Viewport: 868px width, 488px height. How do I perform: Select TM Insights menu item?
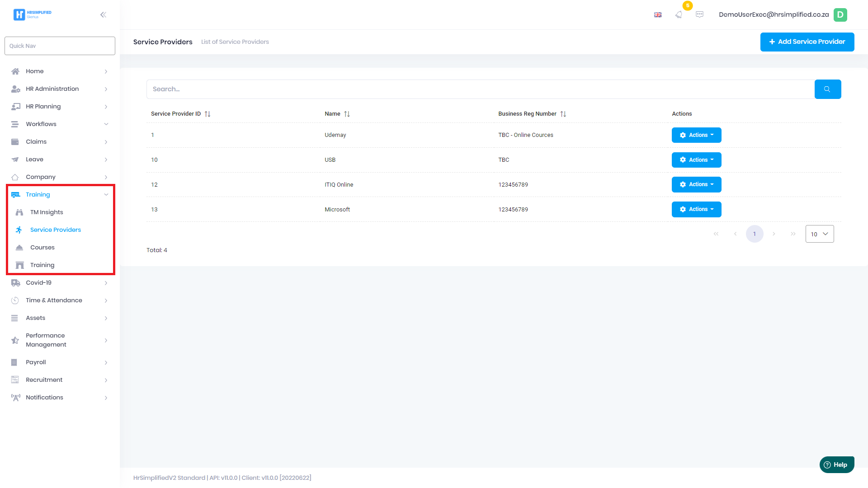(x=47, y=212)
